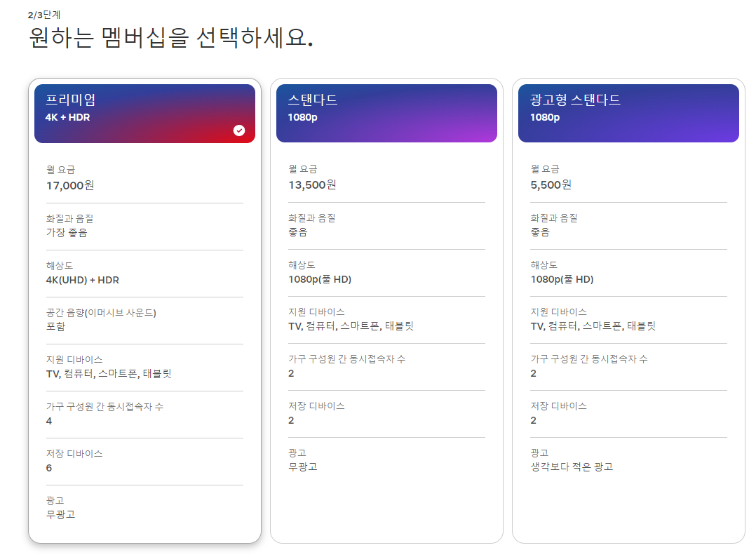Click 생각보다 적은 광고 text on 광고형 스탠다드
Viewport: 756px width, 557px height.
point(572,466)
